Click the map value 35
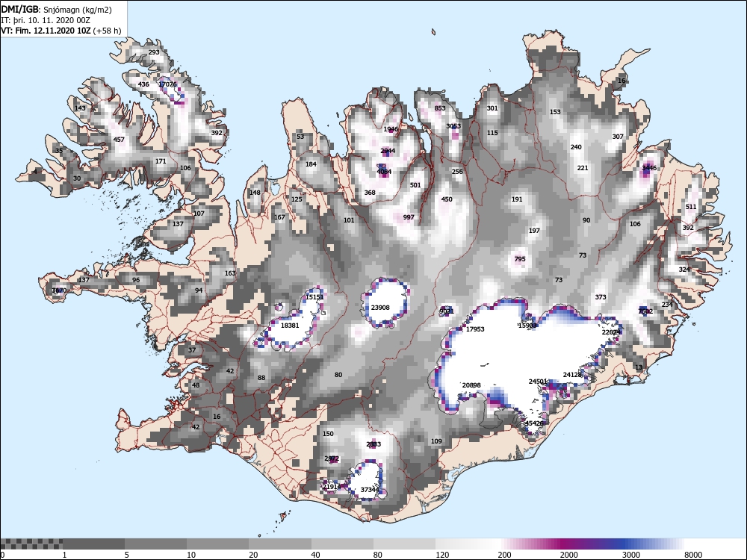This screenshot has height=560, width=747. coord(58,151)
